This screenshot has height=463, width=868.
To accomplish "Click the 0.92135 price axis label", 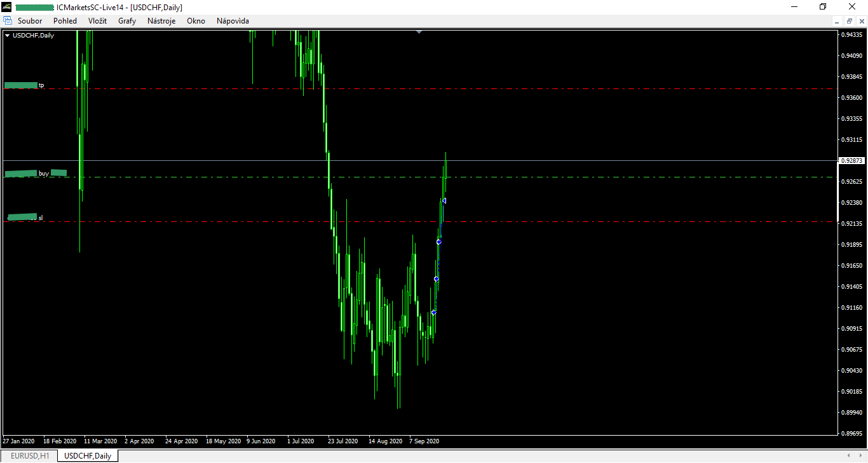I will click(x=851, y=224).
